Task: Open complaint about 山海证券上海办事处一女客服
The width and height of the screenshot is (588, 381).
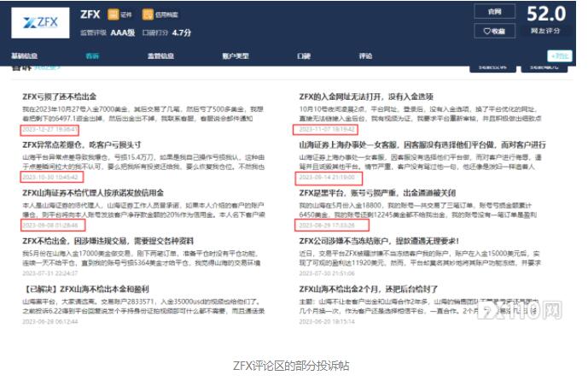Action: click(x=422, y=145)
